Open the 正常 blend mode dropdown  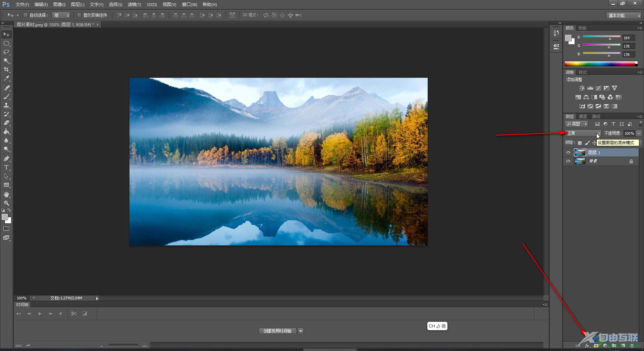pyautogui.click(x=583, y=133)
